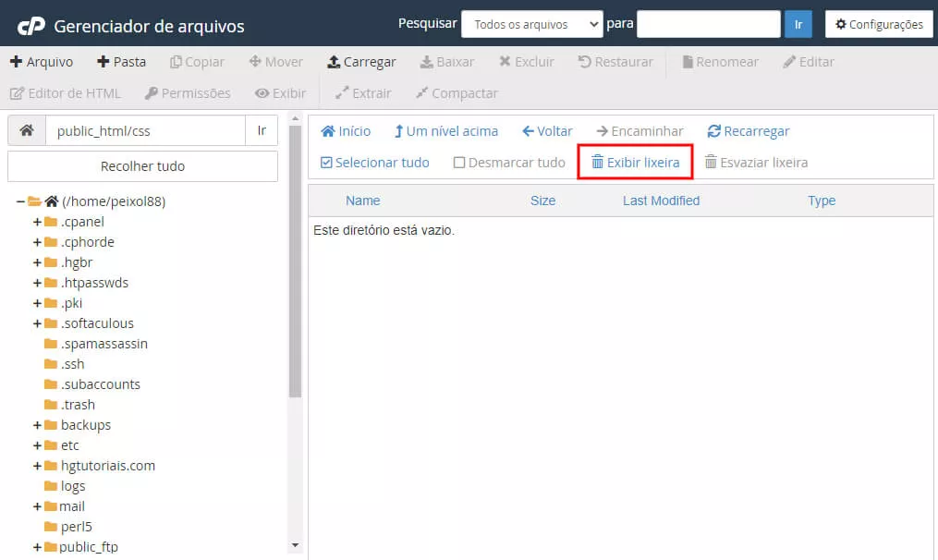Click the Mover toolbar button
Viewport: 938px width, 560px height.
(275, 62)
